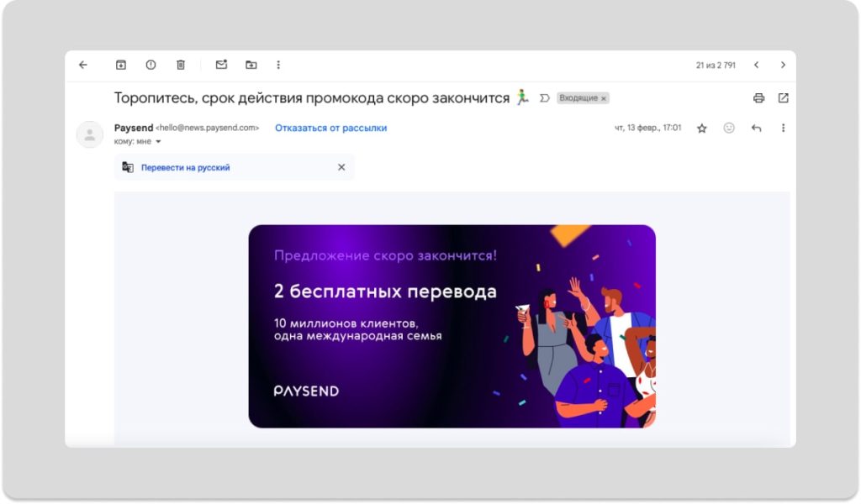The image size is (861, 504).
Task: Open message more actions menu
Action: tap(783, 128)
